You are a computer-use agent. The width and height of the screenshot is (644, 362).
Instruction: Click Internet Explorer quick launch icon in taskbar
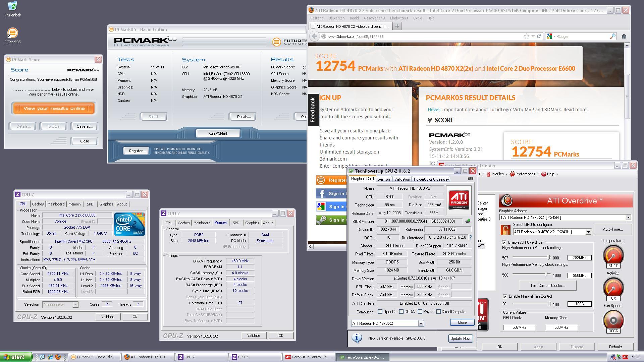[x=51, y=357]
